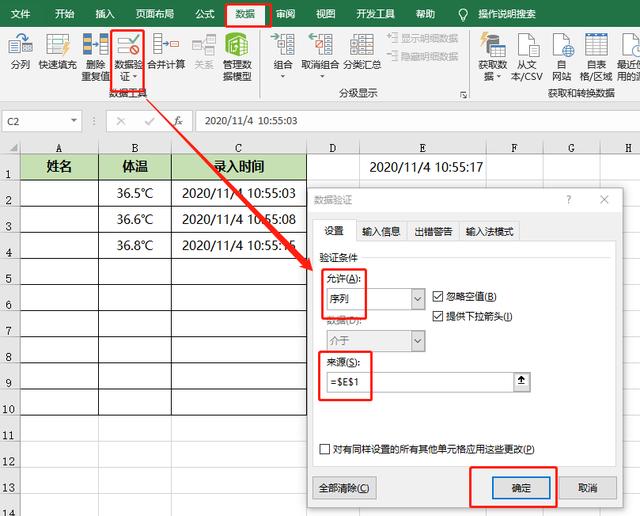Toggle the 提供下拉箭头 checkbox

pyautogui.click(x=439, y=316)
